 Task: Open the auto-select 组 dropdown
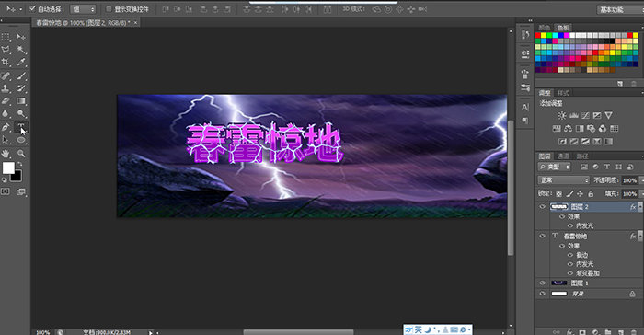[x=83, y=9]
